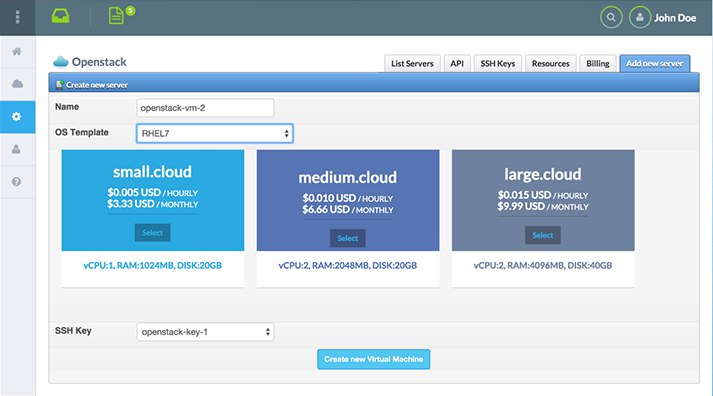This screenshot has height=396, width=713.
Task: Open the SSH Key openstack-key-1 dropdown
Action: (x=205, y=332)
